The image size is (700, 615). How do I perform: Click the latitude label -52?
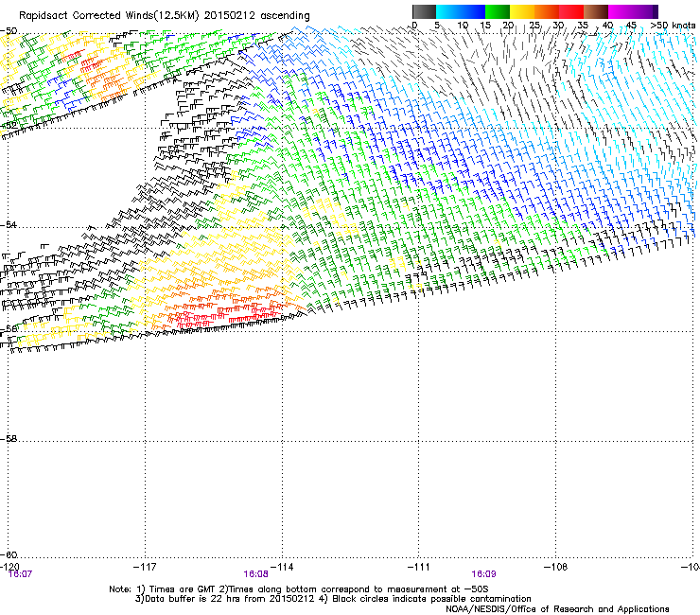[9, 126]
